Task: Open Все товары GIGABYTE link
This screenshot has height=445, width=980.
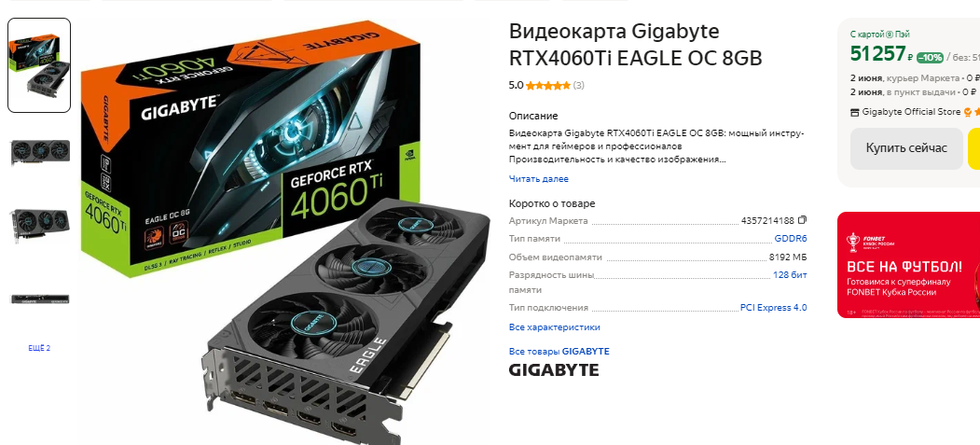Action: click(559, 352)
